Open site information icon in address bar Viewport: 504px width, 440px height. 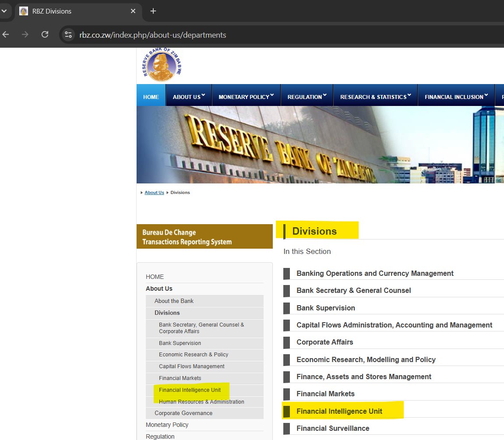[68, 35]
